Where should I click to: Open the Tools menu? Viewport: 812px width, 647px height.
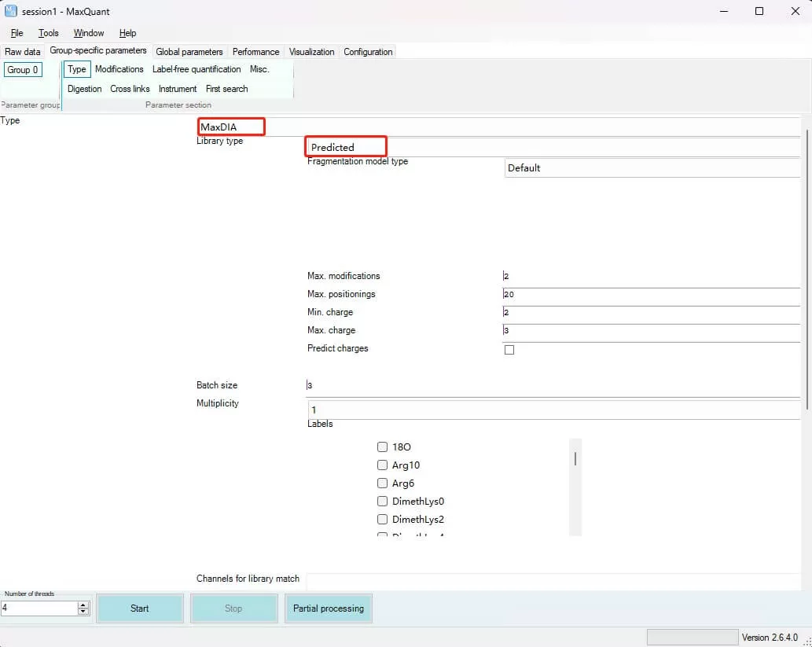pyautogui.click(x=49, y=33)
